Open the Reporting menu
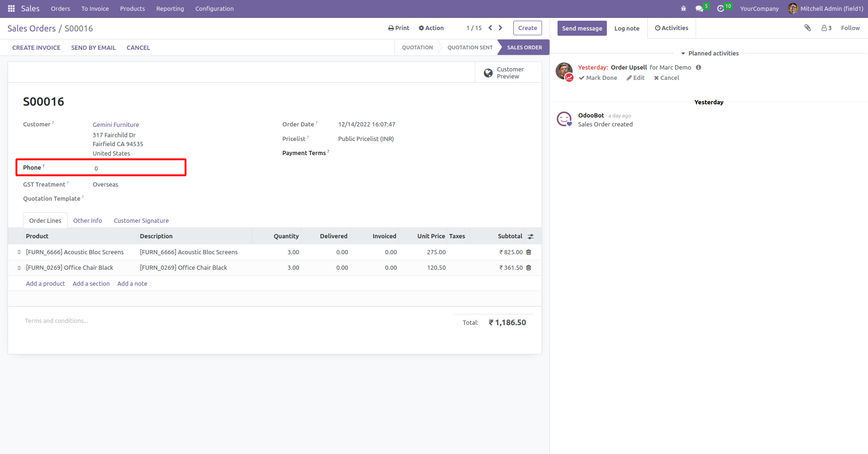The width and height of the screenshot is (868, 454). coord(170,8)
